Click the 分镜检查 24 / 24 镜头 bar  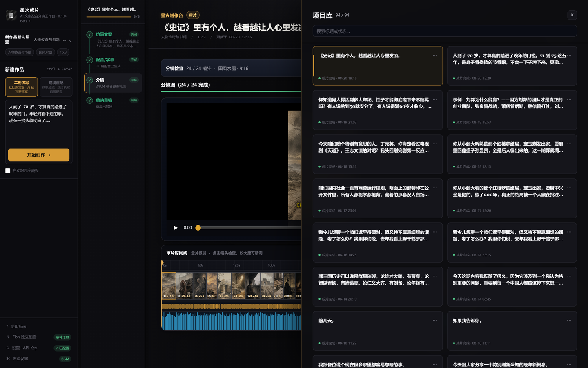click(231, 68)
